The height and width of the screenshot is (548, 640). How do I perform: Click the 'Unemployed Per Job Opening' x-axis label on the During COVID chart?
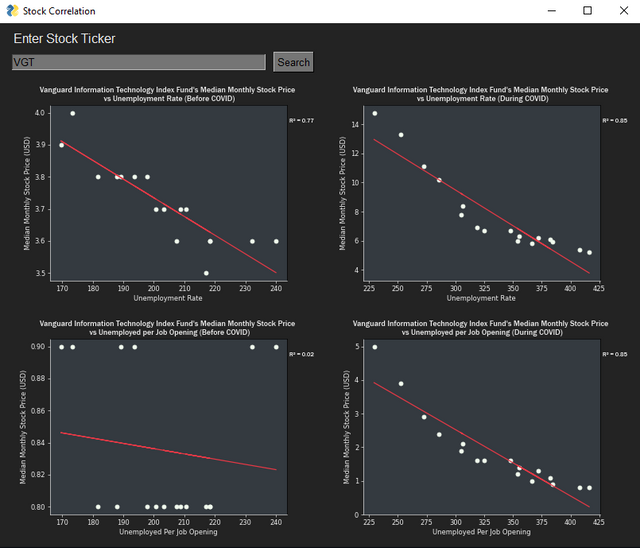tap(482, 532)
